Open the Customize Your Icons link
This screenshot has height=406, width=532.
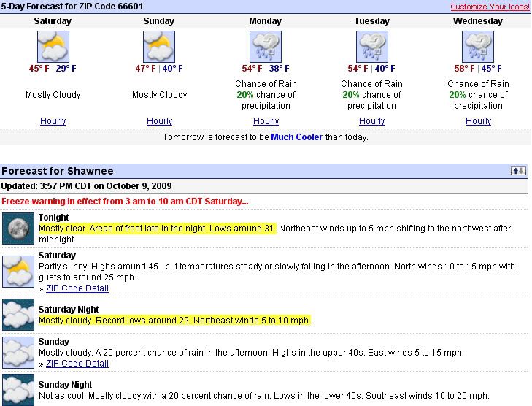490,7
